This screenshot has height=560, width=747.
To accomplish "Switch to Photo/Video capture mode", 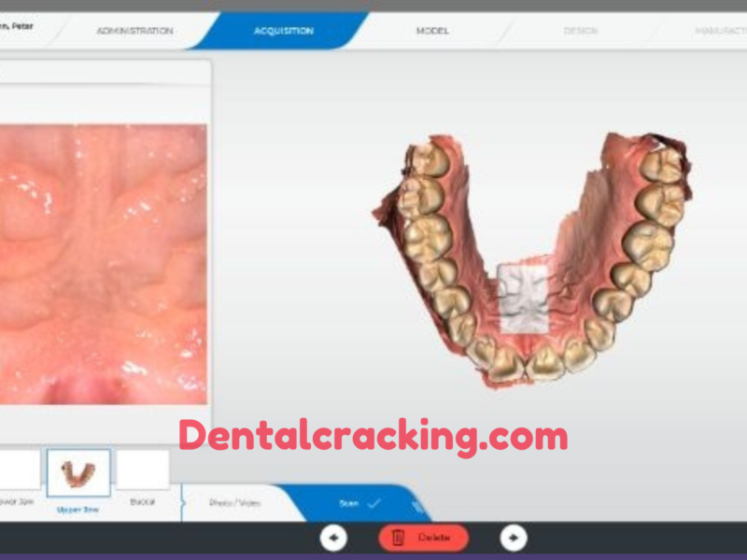I will (235, 501).
